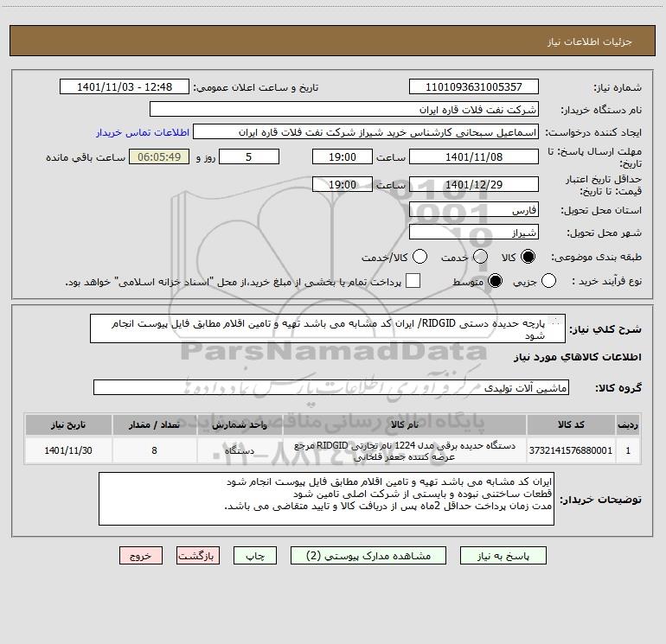Image resolution: width=666 pixels, height=644 pixels.
Task: Click the گروه کالا field ماشین آلات تولیدی
Action: pyautogui.click(x=331, y=387)
